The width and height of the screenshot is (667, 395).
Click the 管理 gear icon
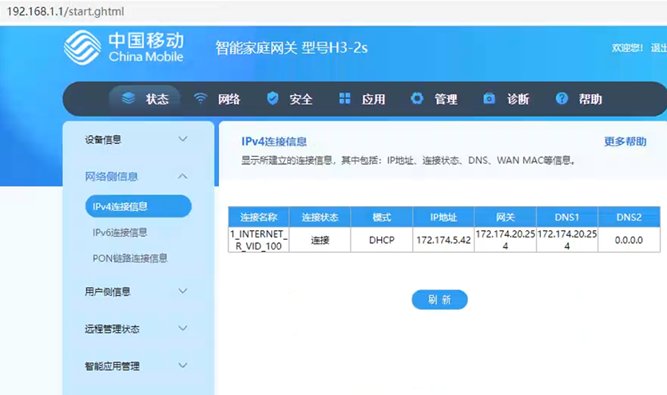pos(417,98)
